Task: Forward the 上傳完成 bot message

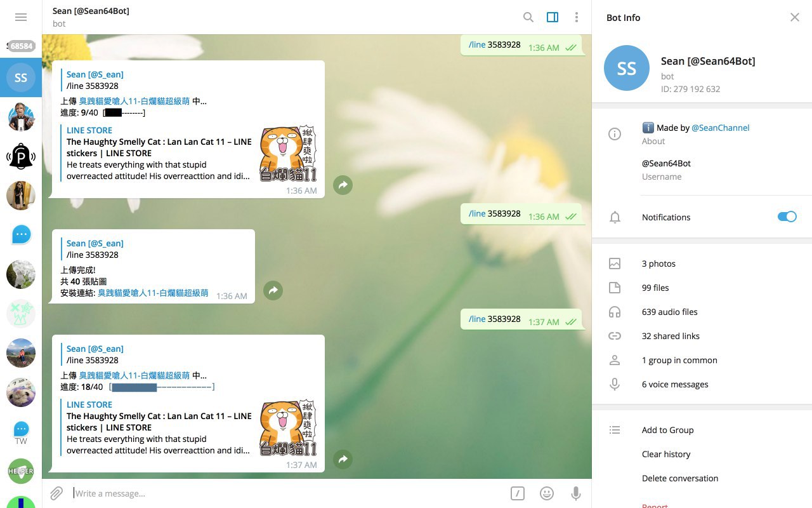Action: click(273, 291)
